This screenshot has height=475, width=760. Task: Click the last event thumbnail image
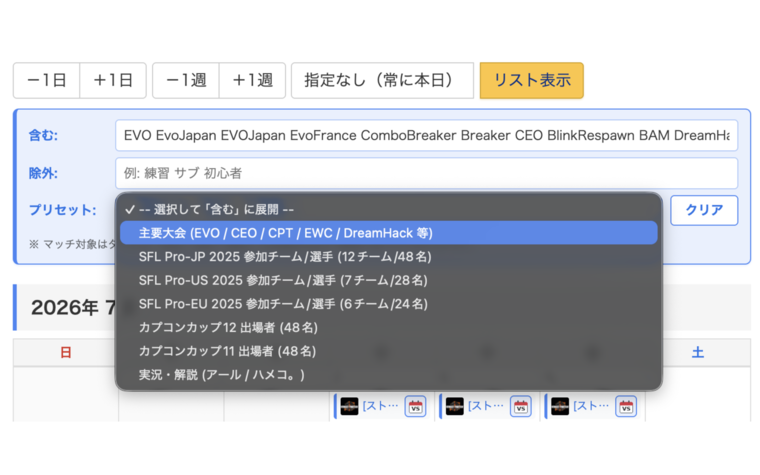[560, 406]
